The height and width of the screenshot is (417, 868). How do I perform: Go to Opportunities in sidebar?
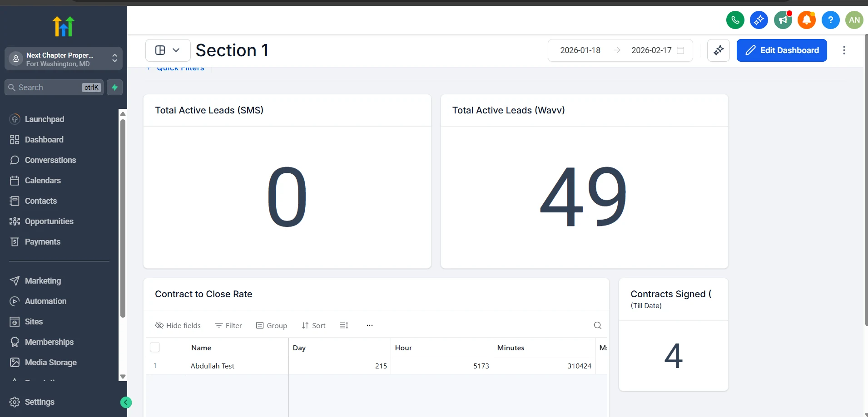pyautogui.click(x=49, y=221)
